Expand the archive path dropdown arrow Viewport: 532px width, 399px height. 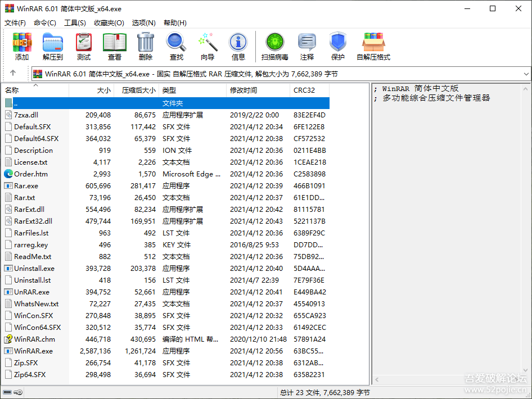click(x=526, y=74)
